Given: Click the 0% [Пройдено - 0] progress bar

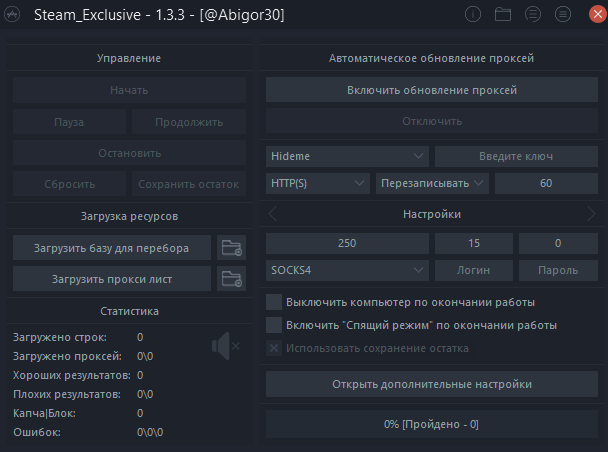Looking at the screenshot, I should pyautogui.click(x=432, y=424).
